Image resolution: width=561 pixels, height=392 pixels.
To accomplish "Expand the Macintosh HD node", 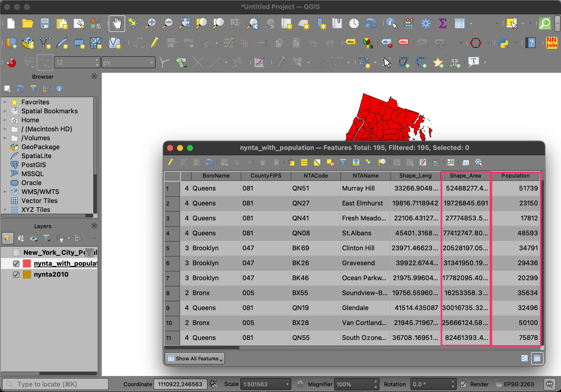I will click(x=5, y=129).
